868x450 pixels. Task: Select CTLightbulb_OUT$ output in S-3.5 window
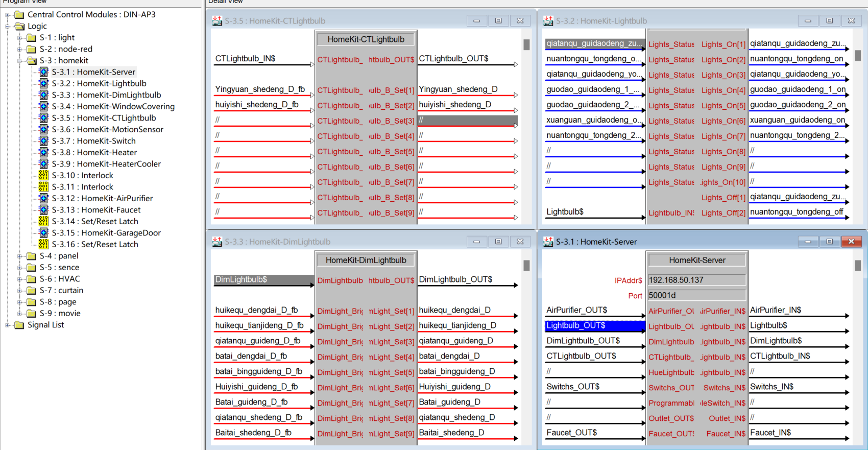[454, 59]
